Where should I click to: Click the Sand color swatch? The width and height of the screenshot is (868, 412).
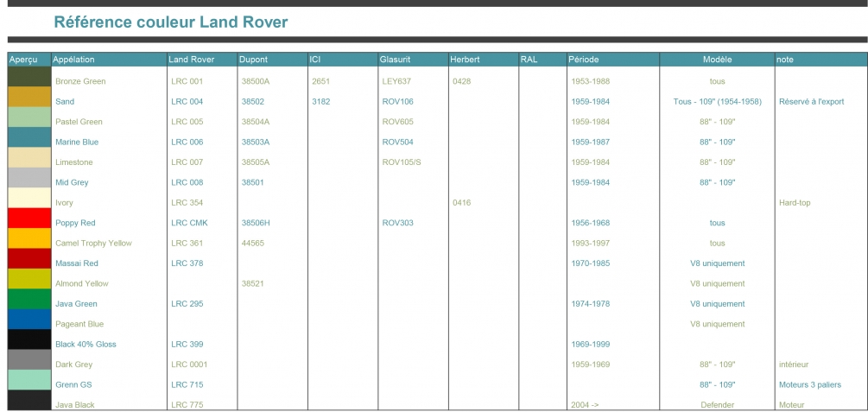(29, 97)
